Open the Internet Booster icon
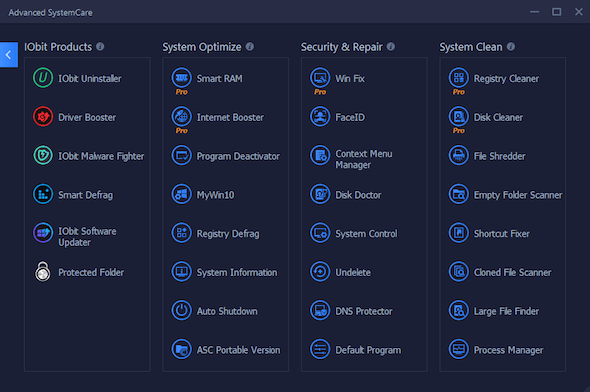The width and height of the screenshot is (590, 392). [181, 117]
